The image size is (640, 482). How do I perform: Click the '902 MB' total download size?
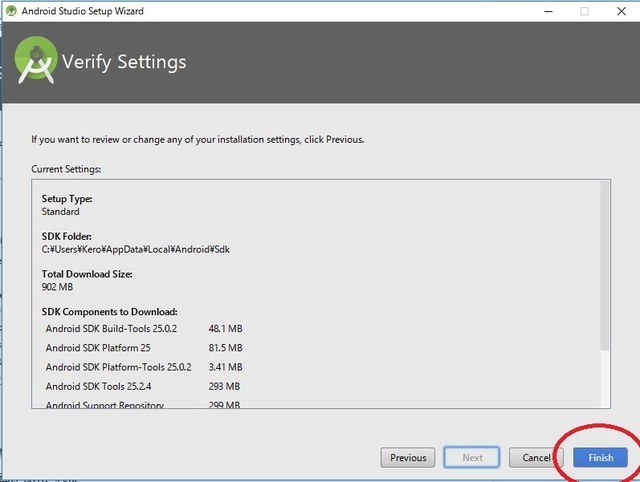point(57,287)
